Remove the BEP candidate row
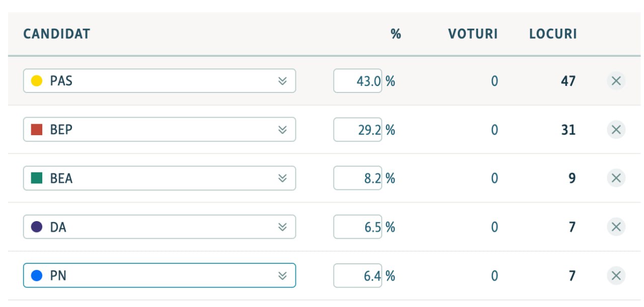644x307 pixels. coord(616,130)
